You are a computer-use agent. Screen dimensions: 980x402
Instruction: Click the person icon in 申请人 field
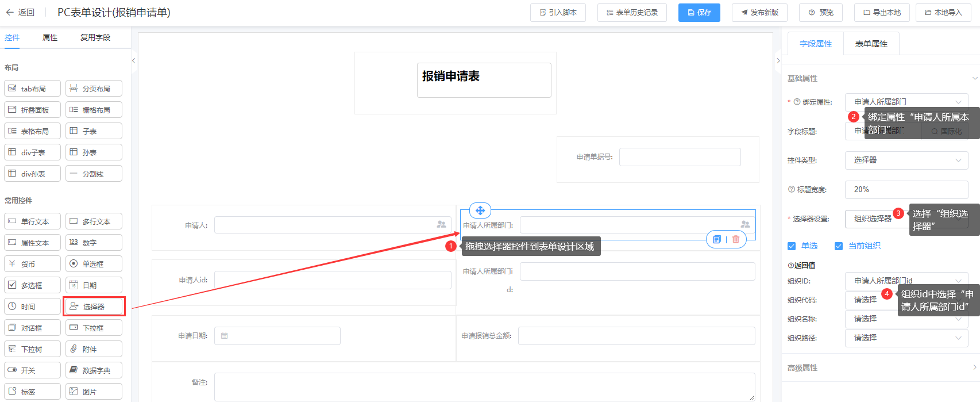tap(441, 224)
